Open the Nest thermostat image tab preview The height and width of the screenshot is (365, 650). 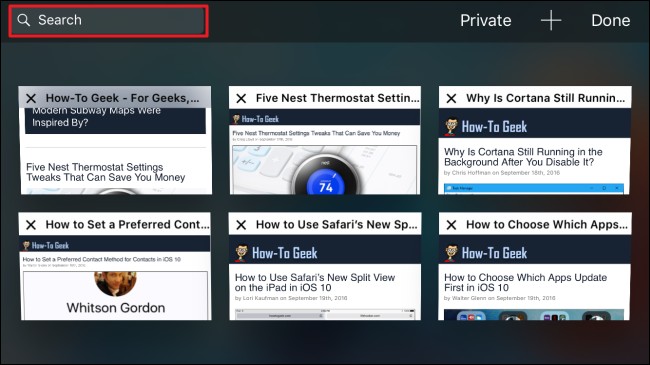(325, 170)
